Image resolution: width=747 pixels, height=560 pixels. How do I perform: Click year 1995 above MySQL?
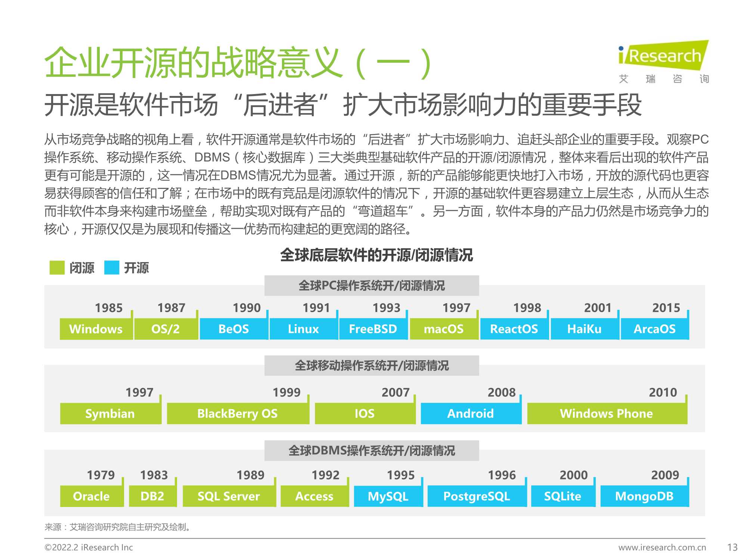[401, 475]
